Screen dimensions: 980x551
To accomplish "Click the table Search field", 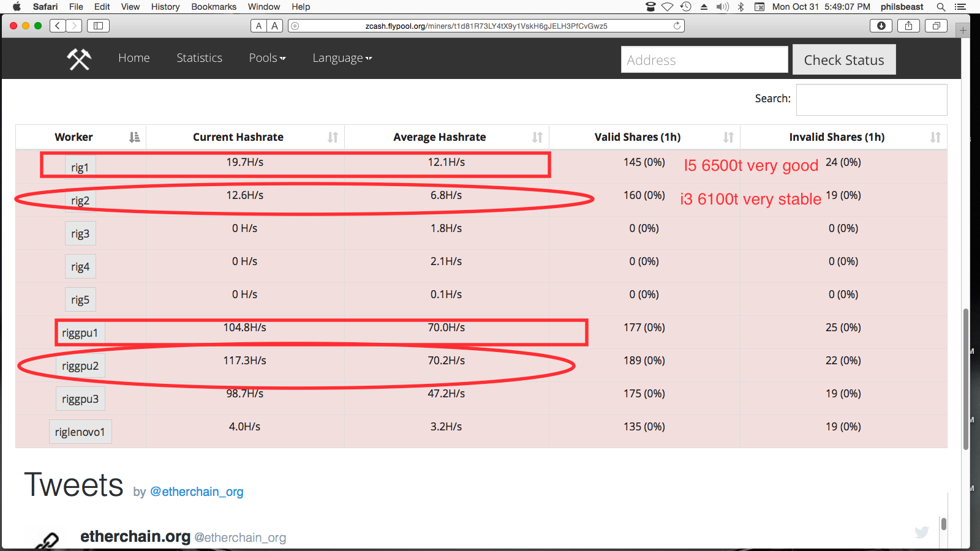I will click(x=872, y=99).
